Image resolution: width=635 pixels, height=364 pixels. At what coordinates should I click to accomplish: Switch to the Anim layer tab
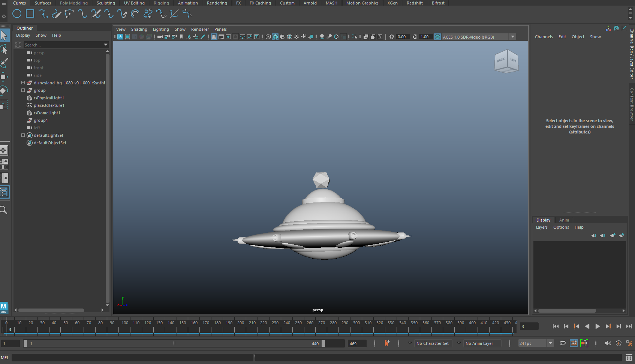click(564, 220)
